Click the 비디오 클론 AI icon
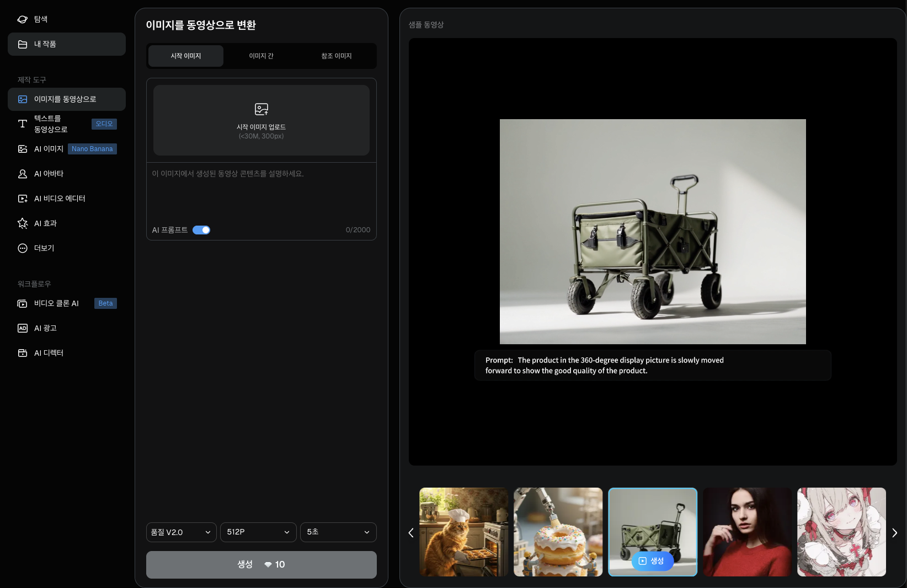 pyautogui.click(x=23, y=303)
